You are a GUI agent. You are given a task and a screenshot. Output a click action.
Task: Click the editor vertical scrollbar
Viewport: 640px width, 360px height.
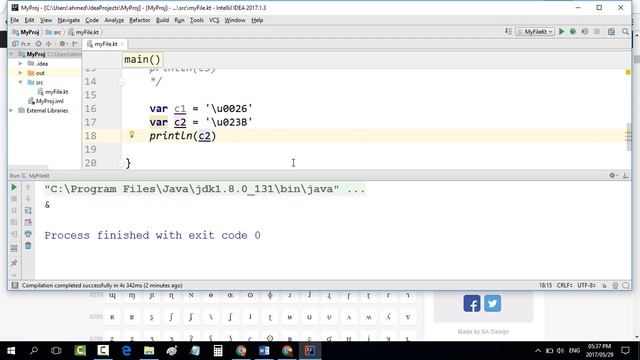coord(629,137)
